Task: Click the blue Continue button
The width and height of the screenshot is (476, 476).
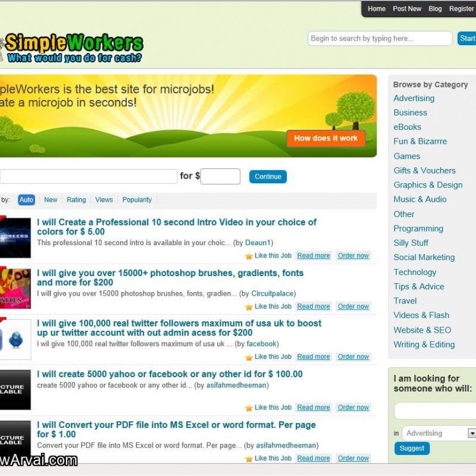Action: click(268, 177)
